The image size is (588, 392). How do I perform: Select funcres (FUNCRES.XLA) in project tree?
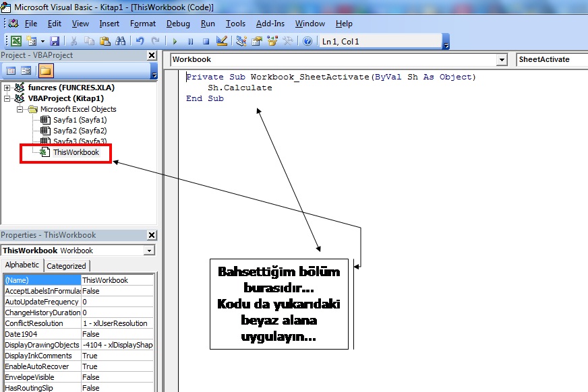click(71, 88)
